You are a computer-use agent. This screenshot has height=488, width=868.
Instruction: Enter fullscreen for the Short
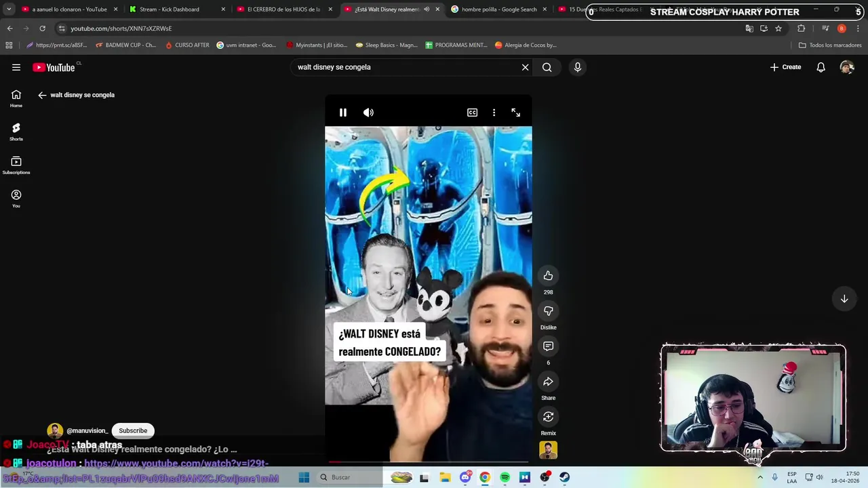[x=515, y=113]
